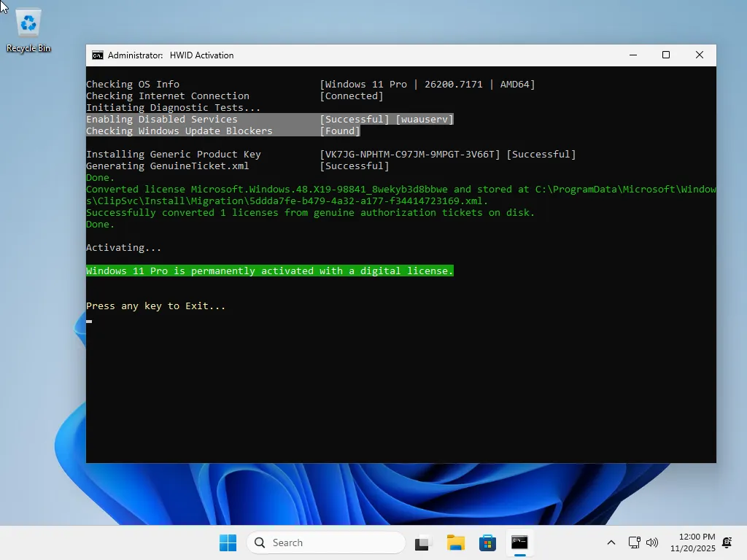Image resolution: width=747 pixels, height=560 pixels.
Task: Open the notification bell icon
Action: point(727,542)
